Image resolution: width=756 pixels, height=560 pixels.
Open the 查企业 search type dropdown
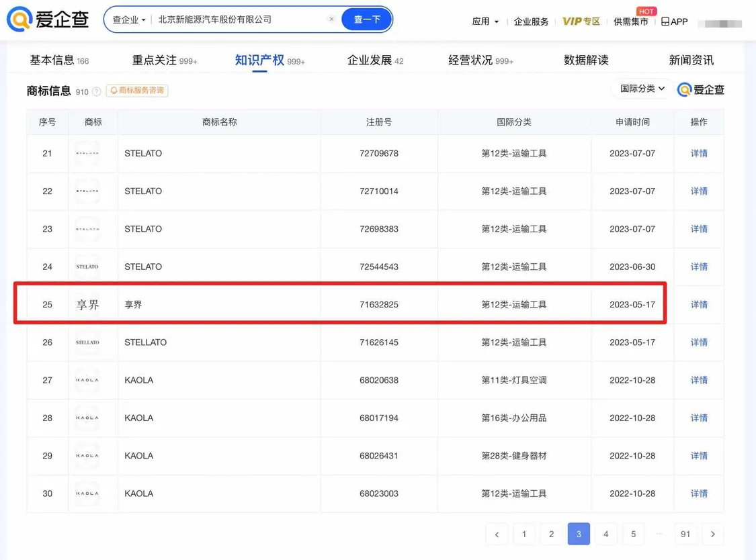point(129,19)
